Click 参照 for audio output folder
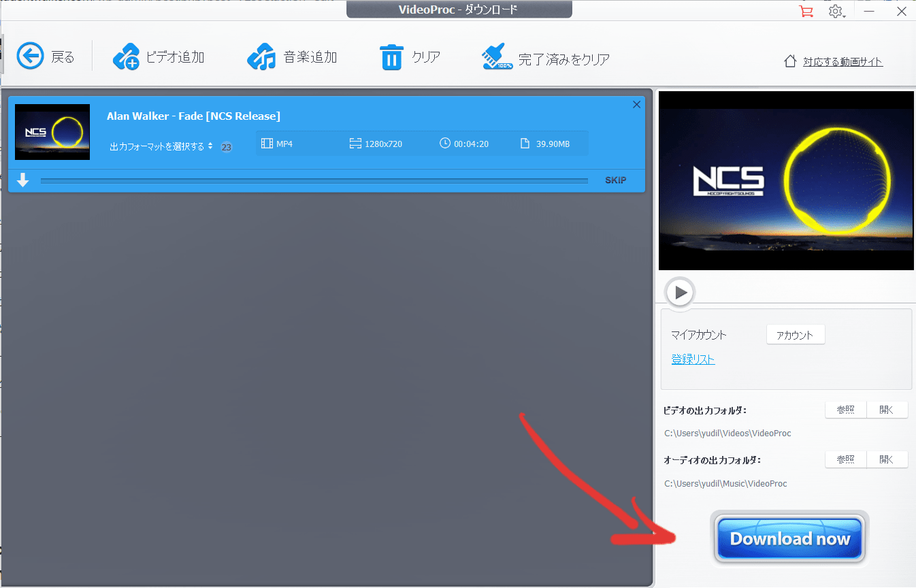 [x=846, y=459]
